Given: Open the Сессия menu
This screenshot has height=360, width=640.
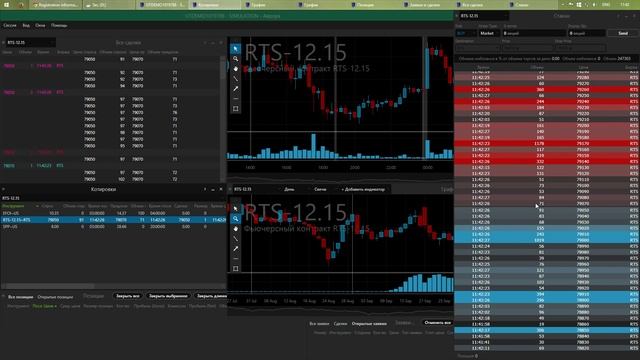Looking at the screenshot, I should tap(10, 25).
